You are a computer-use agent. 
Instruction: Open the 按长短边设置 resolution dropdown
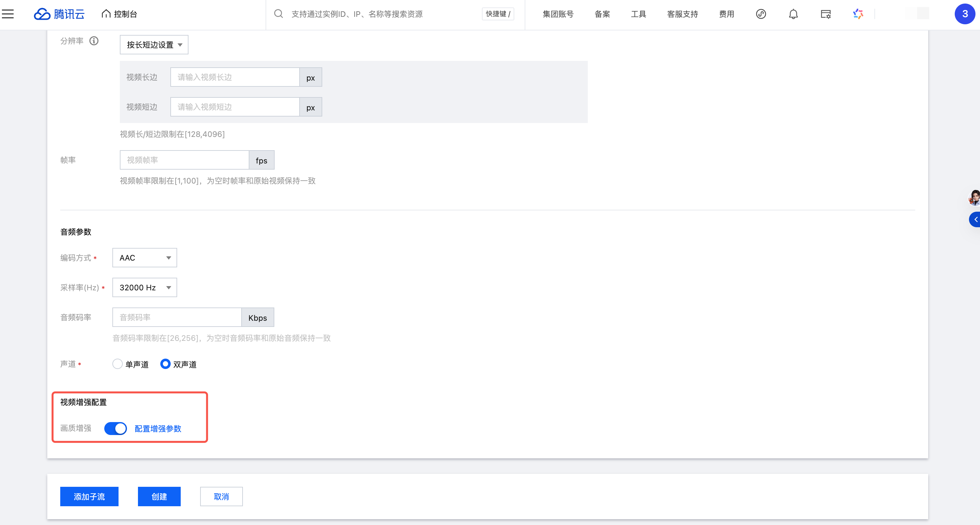[x=154, y=44]
